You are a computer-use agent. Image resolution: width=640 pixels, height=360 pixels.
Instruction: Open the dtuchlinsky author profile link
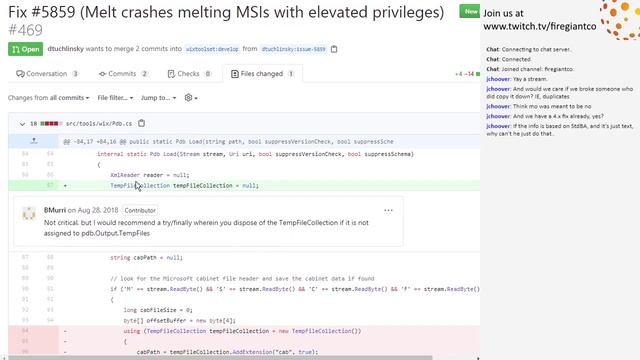pyautogui.click(x=65, y=49)
